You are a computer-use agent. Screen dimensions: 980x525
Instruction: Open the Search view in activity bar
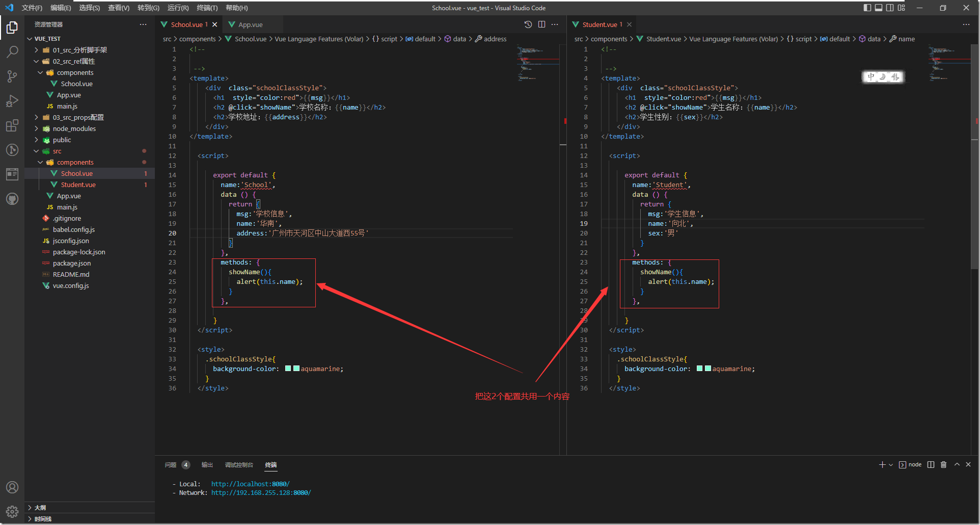12,52
